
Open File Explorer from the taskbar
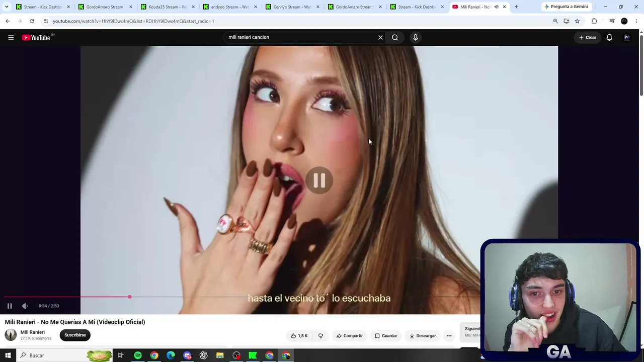click(x=220, y=355)
